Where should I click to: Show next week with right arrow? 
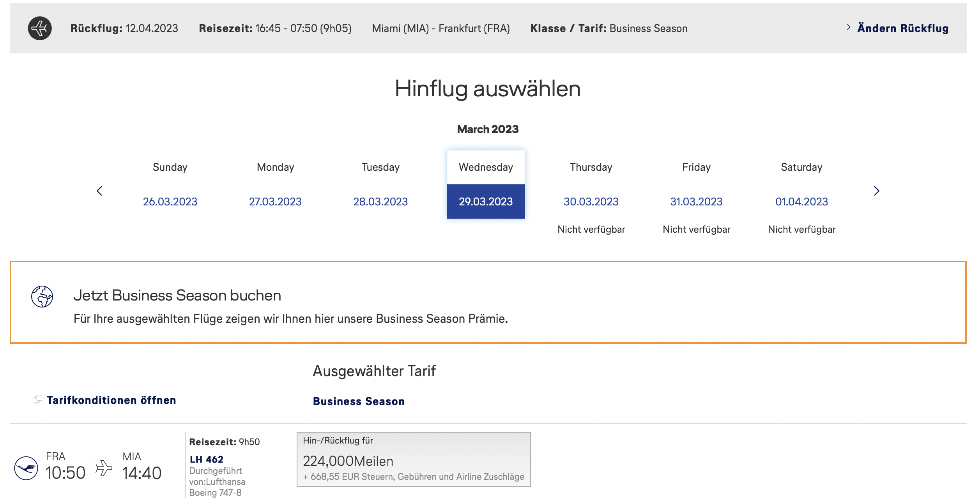pos(876,191)
